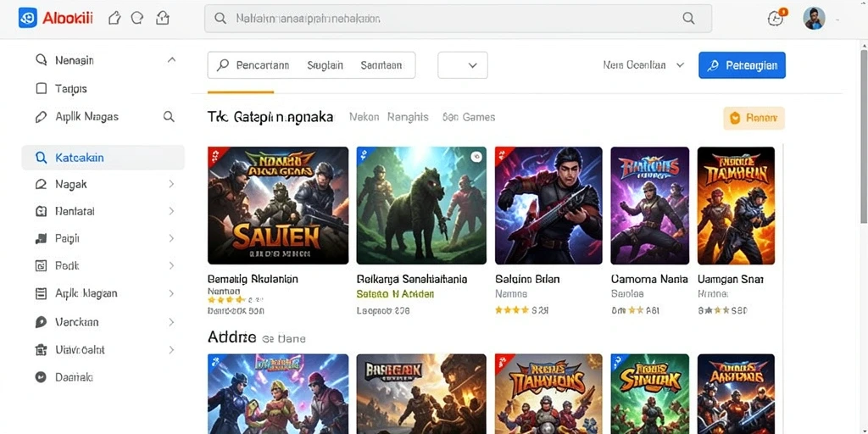The width and height of the screenshot is (868, 434).
Task: Select Katcakain in the sidebar
Action: (x=103, y=158)
